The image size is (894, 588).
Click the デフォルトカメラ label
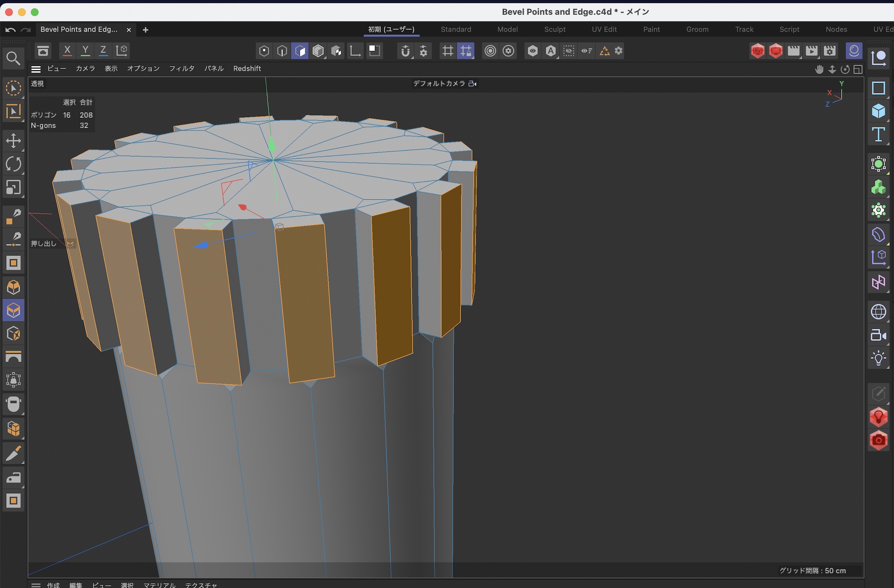click(x=439, y=84)
